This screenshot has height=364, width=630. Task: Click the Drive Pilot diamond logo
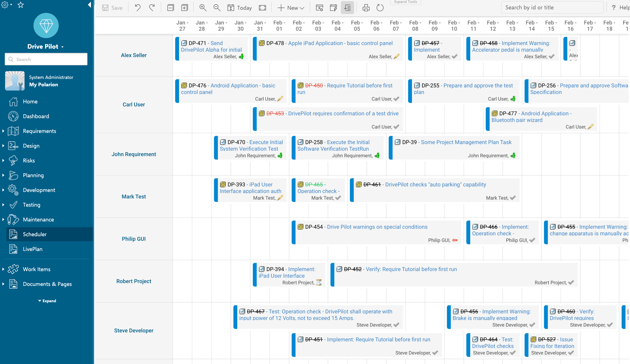46,26
